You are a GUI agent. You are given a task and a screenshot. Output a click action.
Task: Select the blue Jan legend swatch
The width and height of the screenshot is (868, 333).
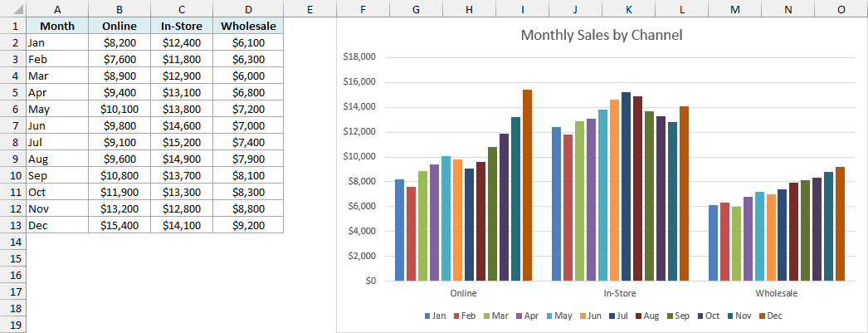pyautogui.click(x=427, y=316)
